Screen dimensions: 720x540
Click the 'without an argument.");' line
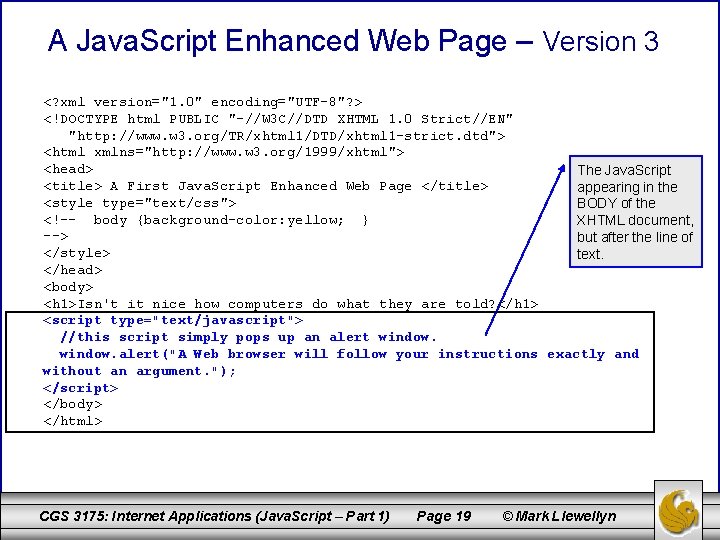pyautogui.click(x=139, y=371)
